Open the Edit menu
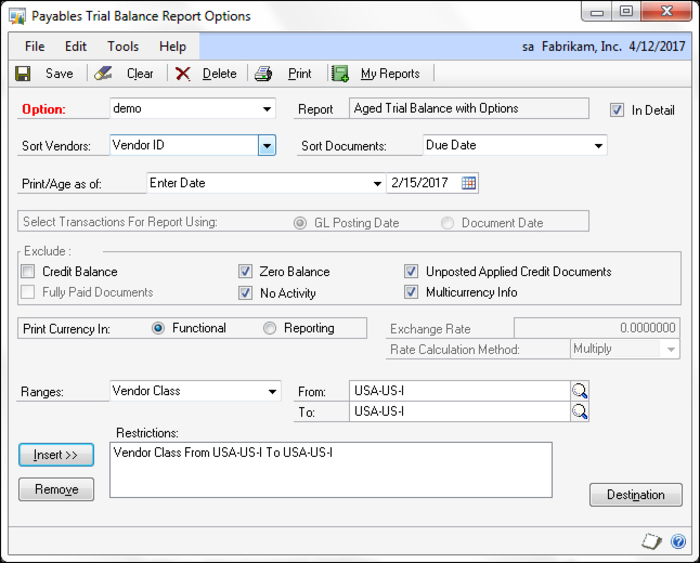The width and height of the screenshot is (700, 563). (x=75, y=46)
